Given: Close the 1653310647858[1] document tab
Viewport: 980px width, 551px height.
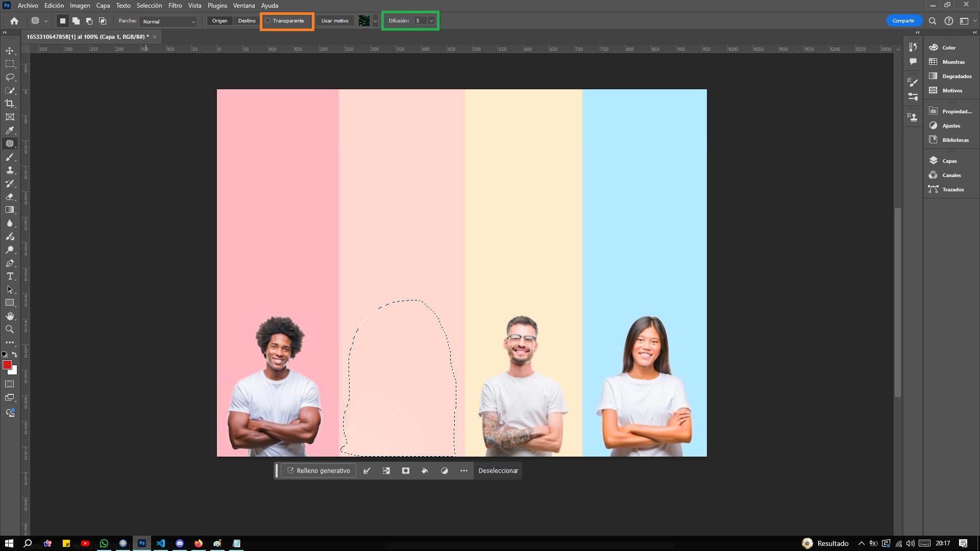Looking at the screenshot, I should (155, 37).
